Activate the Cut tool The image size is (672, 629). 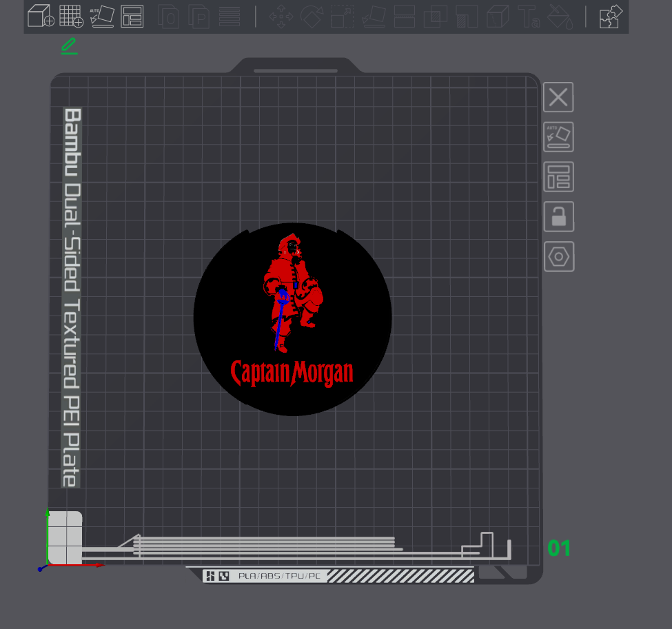click(404, 17)
